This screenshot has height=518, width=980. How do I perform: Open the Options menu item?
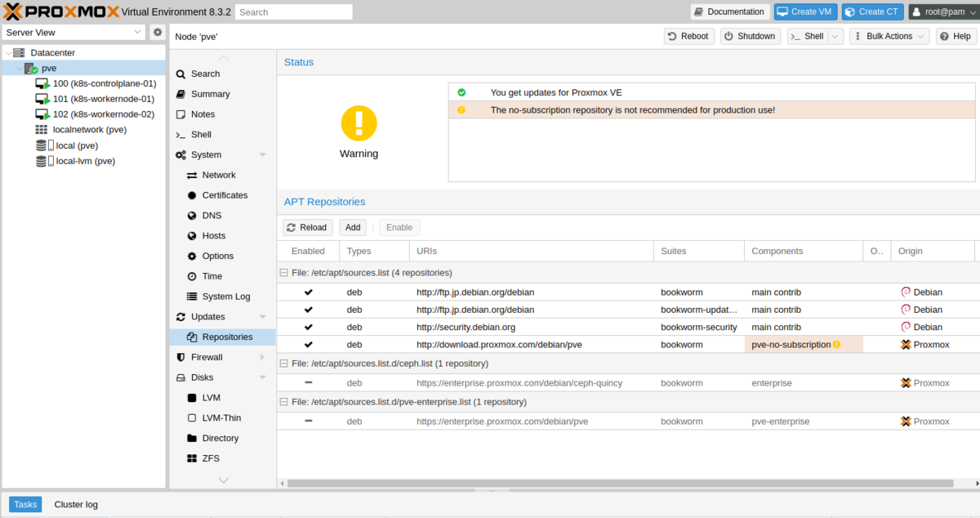coord(223,256)
